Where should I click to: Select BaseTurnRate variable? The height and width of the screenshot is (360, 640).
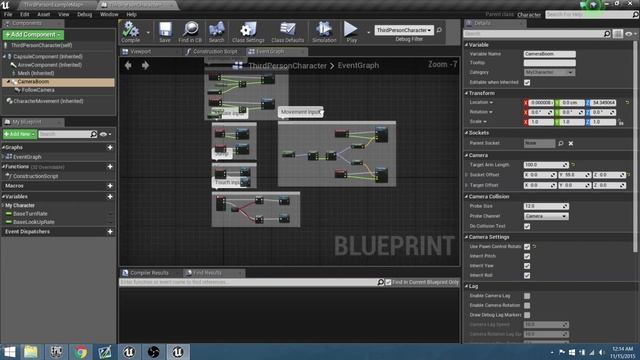[30, 213]
